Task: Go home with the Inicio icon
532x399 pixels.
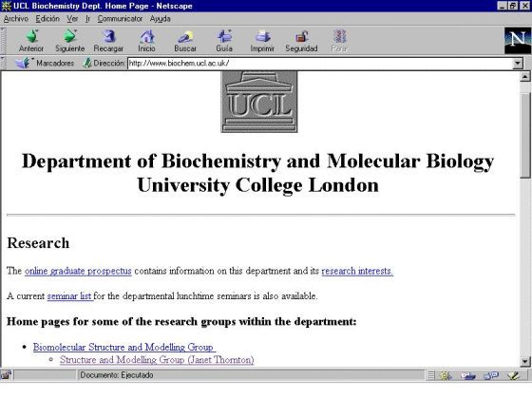Action: 147,36
